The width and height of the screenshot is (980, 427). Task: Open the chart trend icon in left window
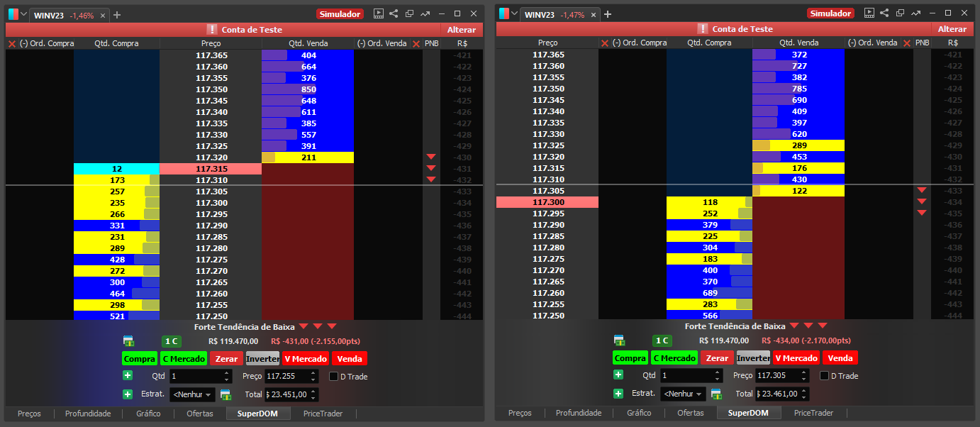pos(425,13)
